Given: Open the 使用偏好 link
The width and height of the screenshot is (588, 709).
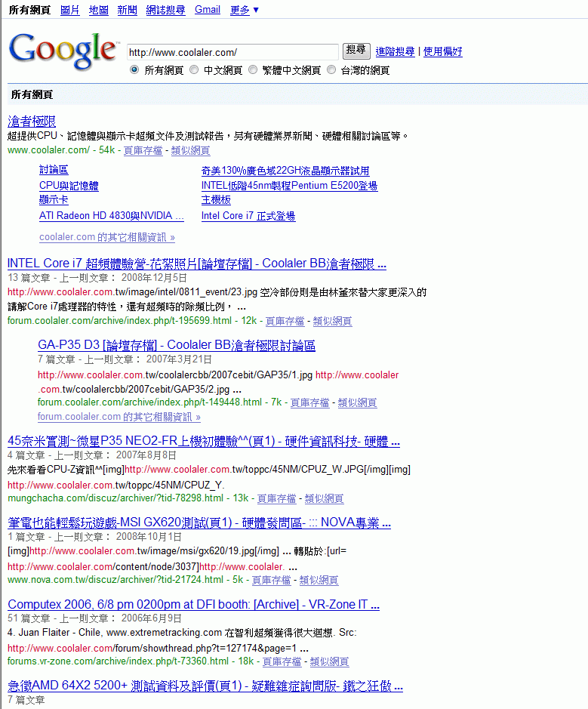Looking at the screenshot, I should click(x=442, y=51).
